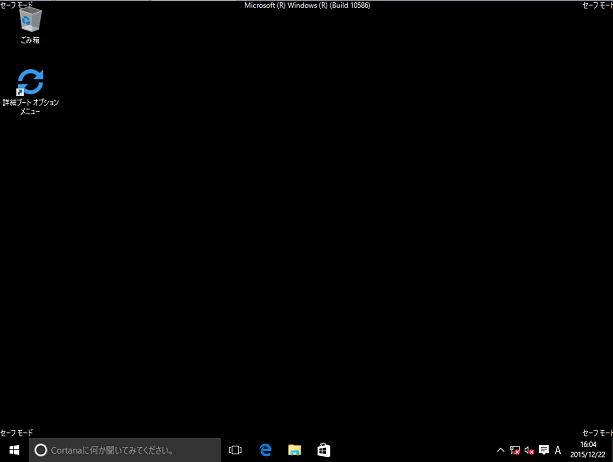Click the Cortana search box
Viewport: 613px width, 462px height.
click(125, 450)
